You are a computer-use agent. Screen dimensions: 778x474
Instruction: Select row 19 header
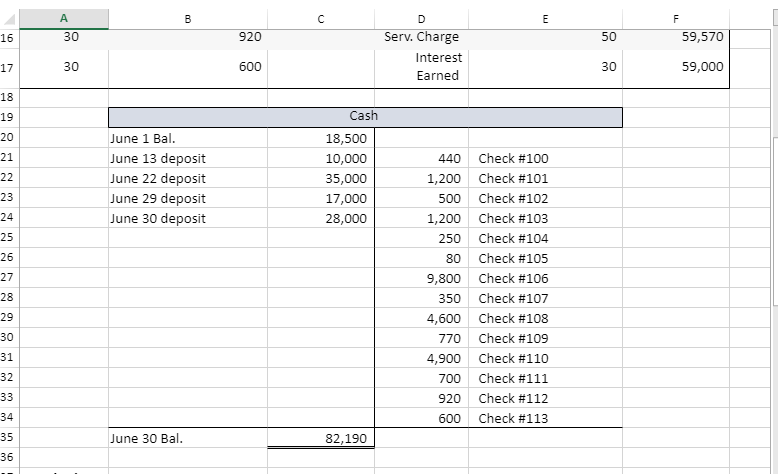point(9,117)
